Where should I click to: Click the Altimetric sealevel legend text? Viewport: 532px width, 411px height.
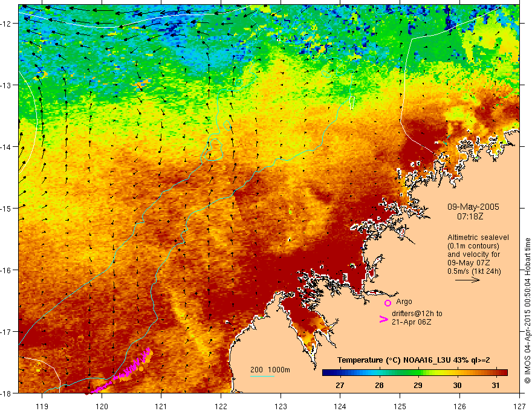[478, 238]
